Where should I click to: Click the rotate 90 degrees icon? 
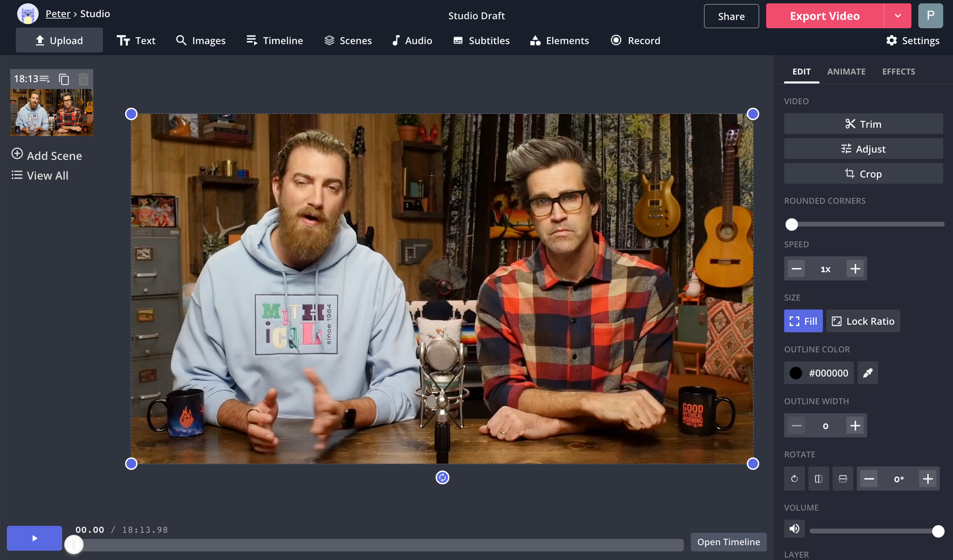pos(794,479)
